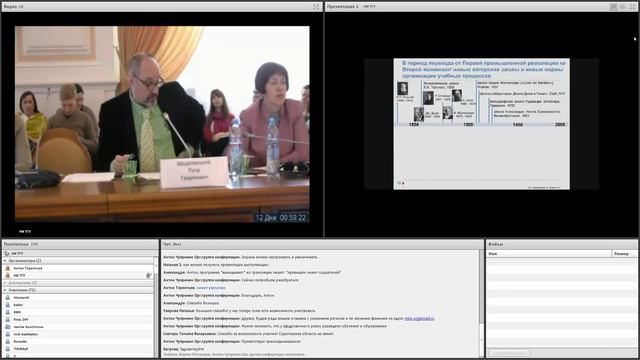
Task: Click the chat panel vertical scrollbar
Action: [x=481, y=303]
